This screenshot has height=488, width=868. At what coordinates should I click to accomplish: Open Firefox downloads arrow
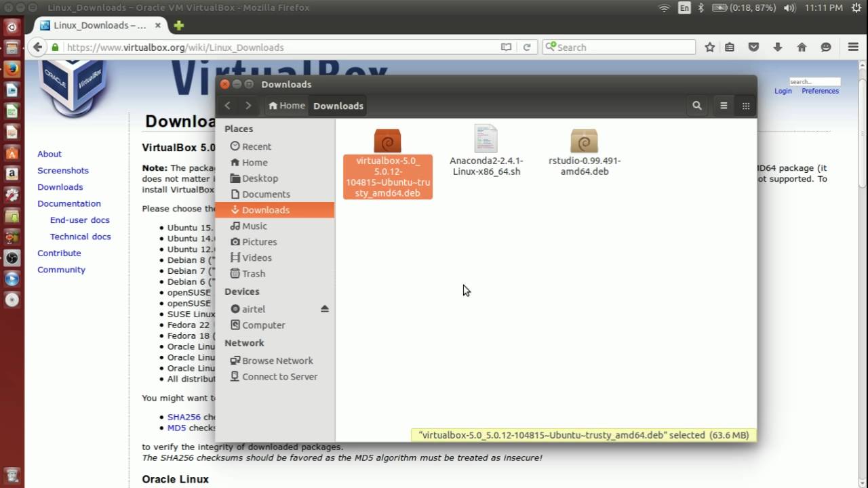click(778, 47)
